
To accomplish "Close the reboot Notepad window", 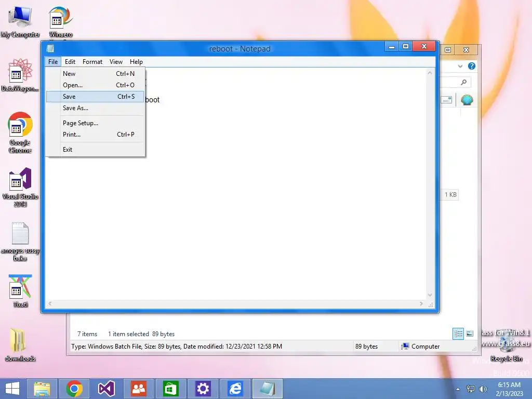I will [424, 46].
